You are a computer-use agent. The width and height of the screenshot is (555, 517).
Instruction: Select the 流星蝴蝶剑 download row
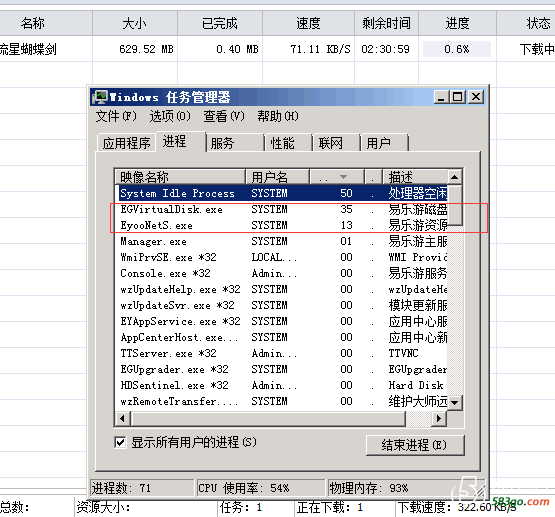click(278, 49)
